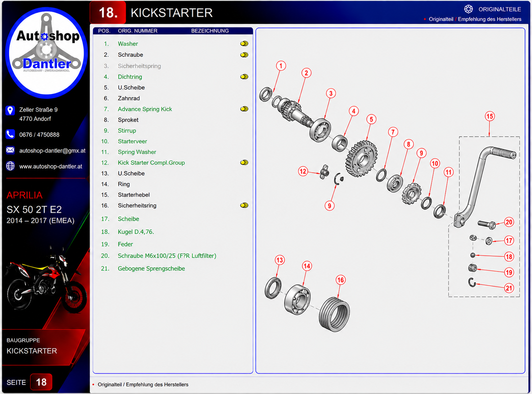532x394 pixels.
Task: Select U.Scheibe at position 5
Action: 131,88
